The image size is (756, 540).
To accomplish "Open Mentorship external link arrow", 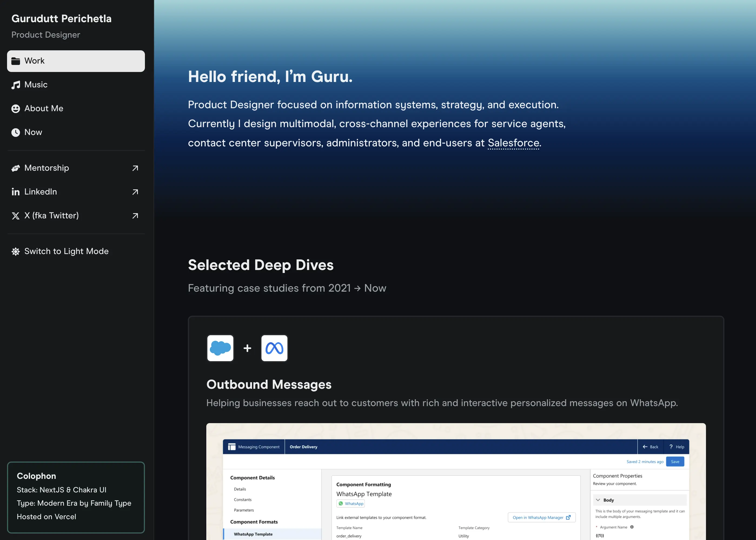I will click(135, 168).
